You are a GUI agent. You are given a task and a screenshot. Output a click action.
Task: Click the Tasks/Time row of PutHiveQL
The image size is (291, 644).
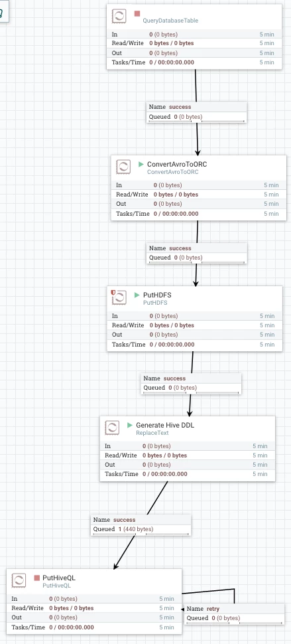(94, 627)
